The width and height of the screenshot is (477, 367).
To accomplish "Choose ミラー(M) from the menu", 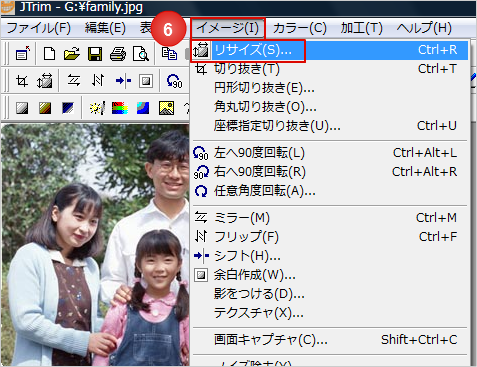I will (330, 218).
